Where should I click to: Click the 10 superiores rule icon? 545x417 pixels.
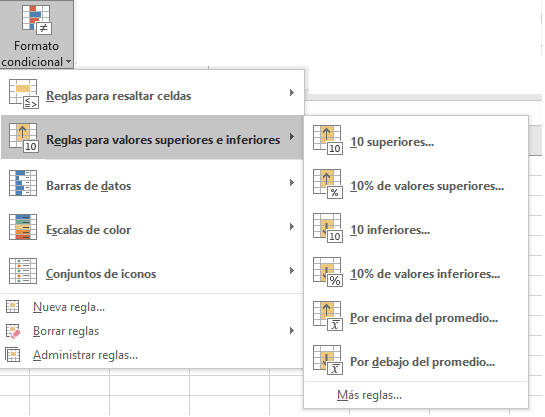[x=328, y=140]
